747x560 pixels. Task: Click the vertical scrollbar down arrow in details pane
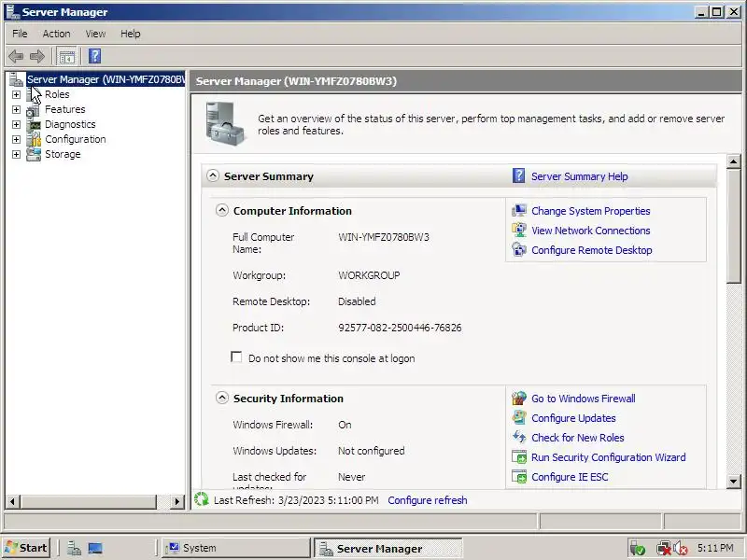point(734,482)
